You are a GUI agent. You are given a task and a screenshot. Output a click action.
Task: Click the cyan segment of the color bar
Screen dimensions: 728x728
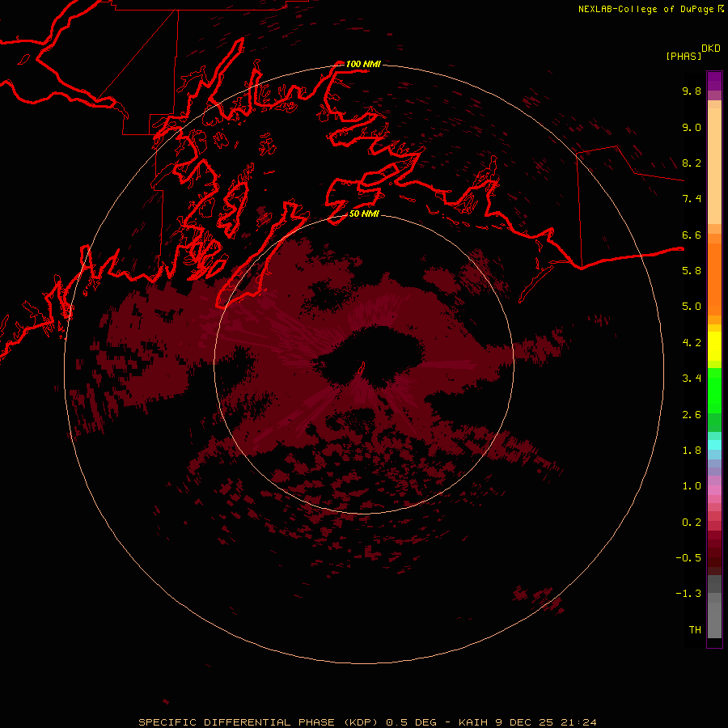[714, 445]
